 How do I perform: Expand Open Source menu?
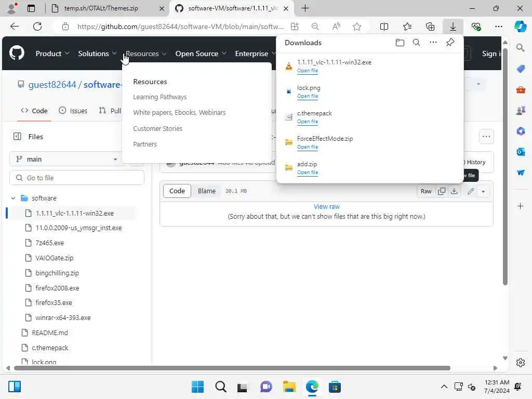point(201,54)
